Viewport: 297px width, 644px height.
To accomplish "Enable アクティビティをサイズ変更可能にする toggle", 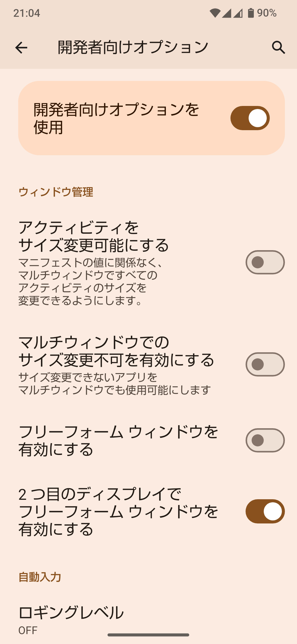I will tap(265, 262).
